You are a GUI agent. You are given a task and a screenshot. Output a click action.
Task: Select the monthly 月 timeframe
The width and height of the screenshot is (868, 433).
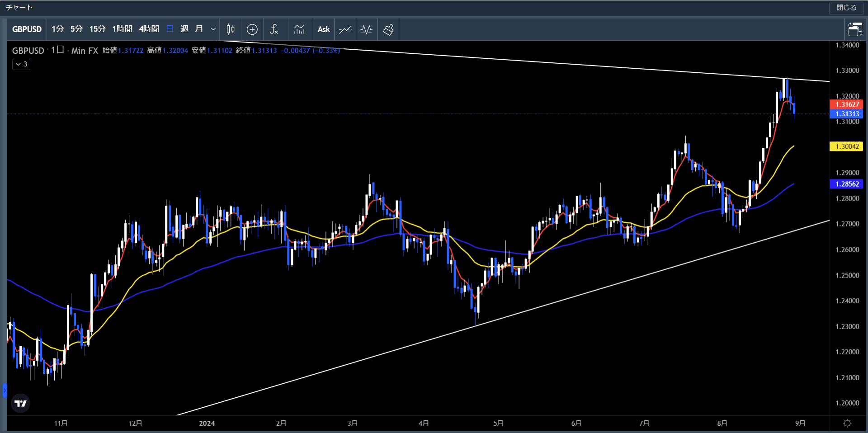point(199,29)
